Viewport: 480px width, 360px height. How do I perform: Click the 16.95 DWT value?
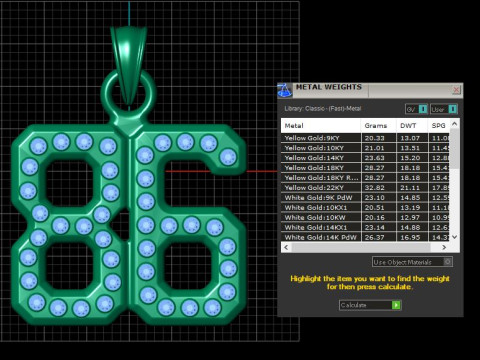[410, 237]
